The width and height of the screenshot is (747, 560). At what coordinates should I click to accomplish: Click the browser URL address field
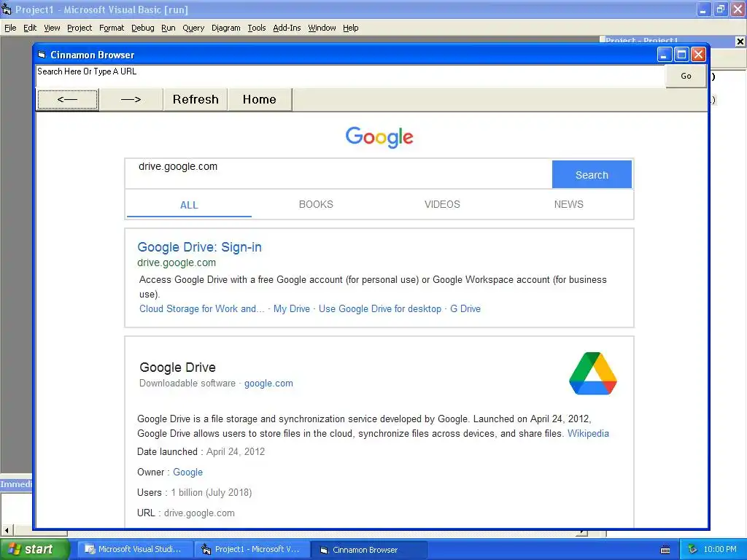pos(350,76)
